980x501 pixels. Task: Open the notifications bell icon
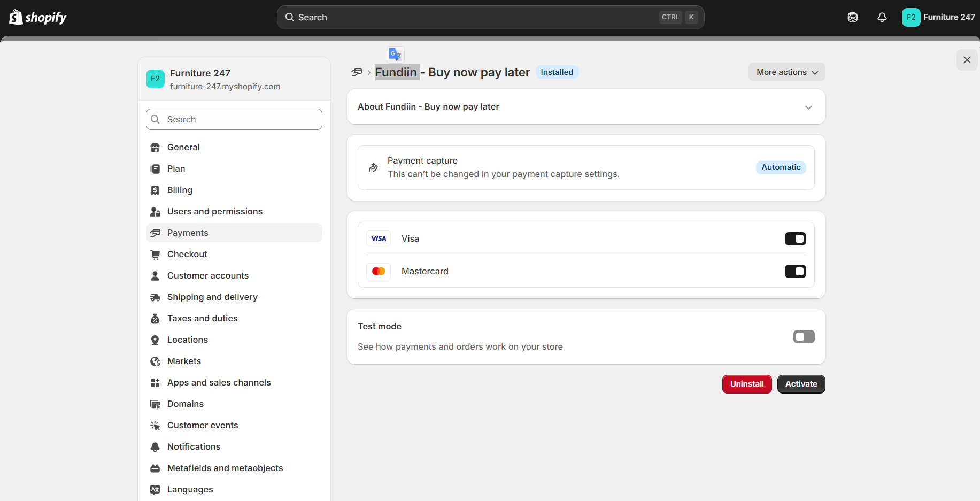tap(882, 17)
